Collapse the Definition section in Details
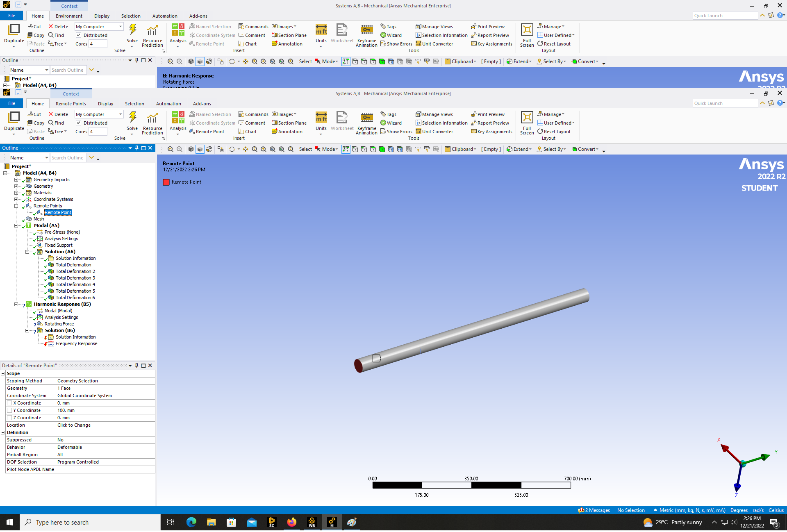This screenshot has height=532, width=787. (3, 432)
